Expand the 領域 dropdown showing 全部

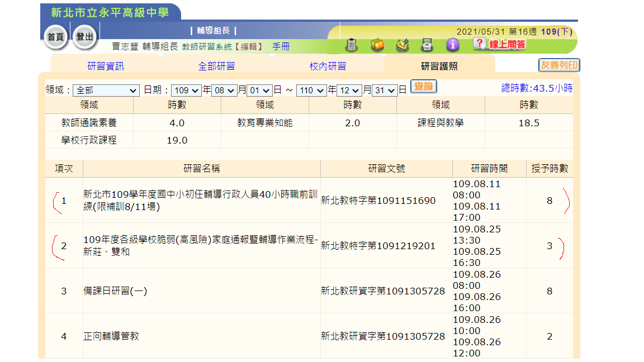106,90
